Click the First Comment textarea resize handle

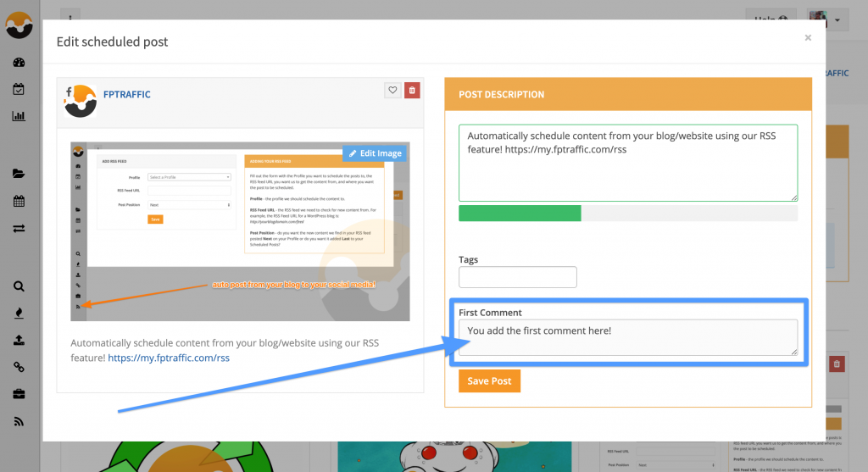(x=793, y=352)
